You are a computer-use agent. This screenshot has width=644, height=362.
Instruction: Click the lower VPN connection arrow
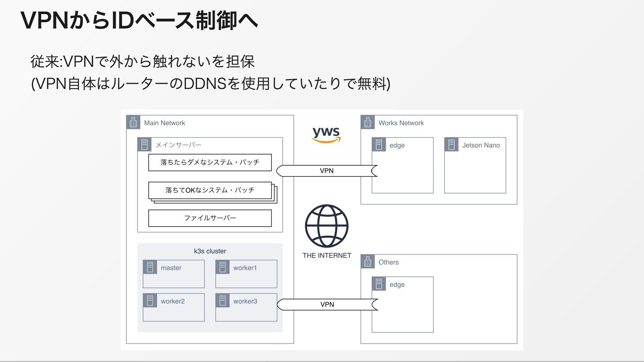pos(327,305)
